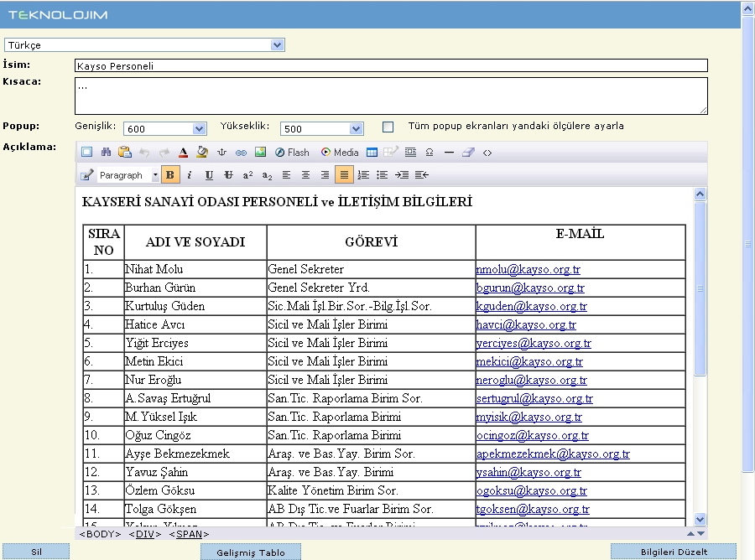Viewport: 755px width, 560px height.
Task: Open the text color tool
Action: (183, 153)
